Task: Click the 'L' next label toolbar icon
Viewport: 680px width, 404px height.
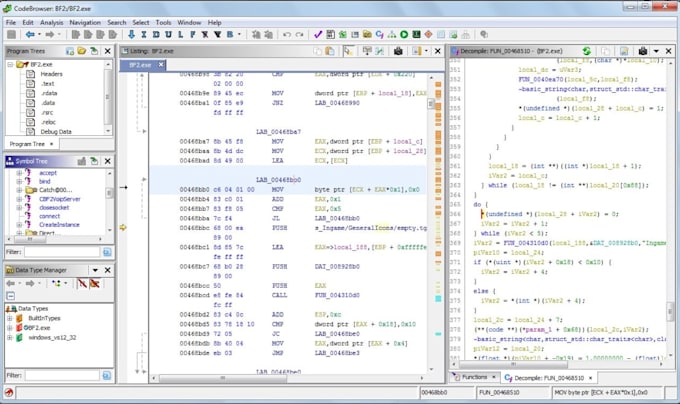Action: [180, 35]
